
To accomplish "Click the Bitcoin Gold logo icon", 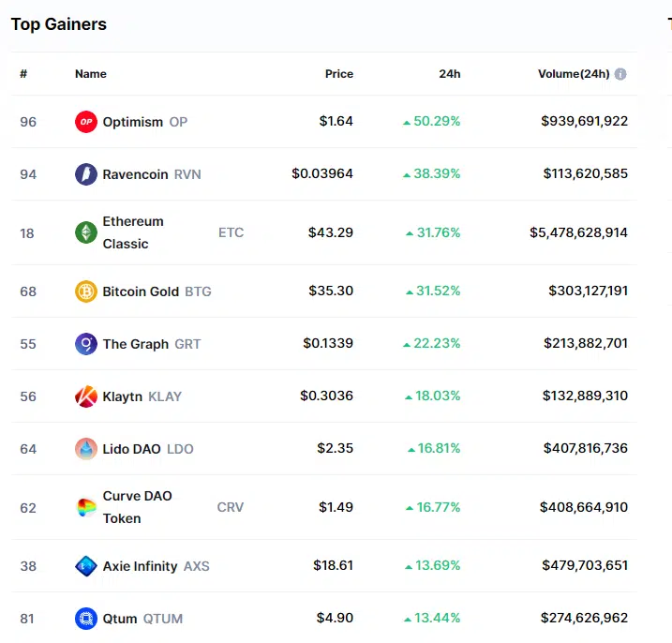I will coord(86,292).
